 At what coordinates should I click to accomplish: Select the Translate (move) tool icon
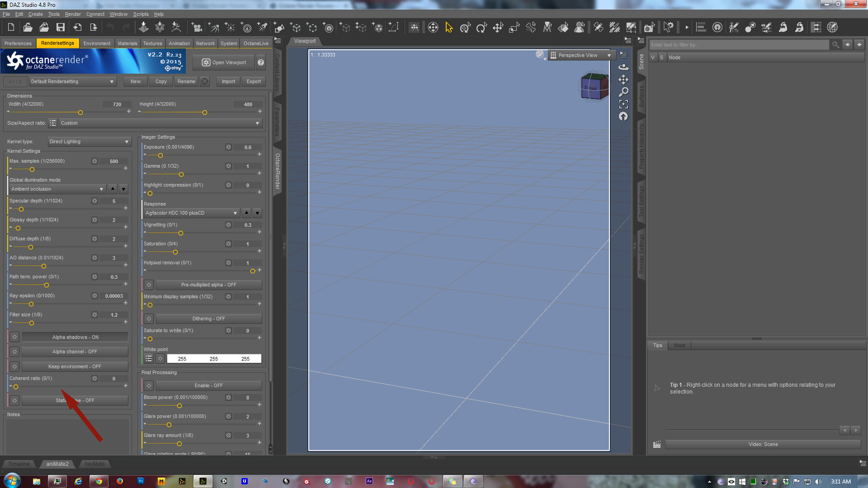tap(498, 28)
